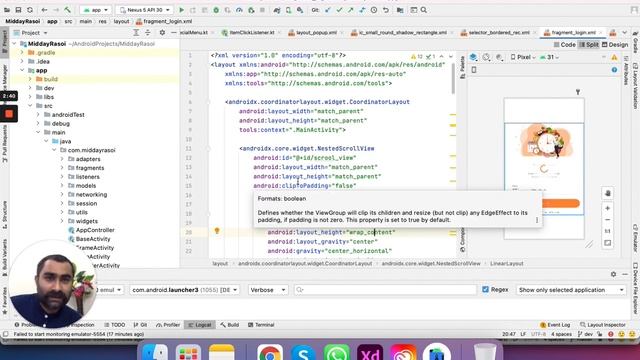The width and height of the screenshot is (640, 360).
Task: Click the Git rollback undo icon
Action: click(x=386, y=10)
